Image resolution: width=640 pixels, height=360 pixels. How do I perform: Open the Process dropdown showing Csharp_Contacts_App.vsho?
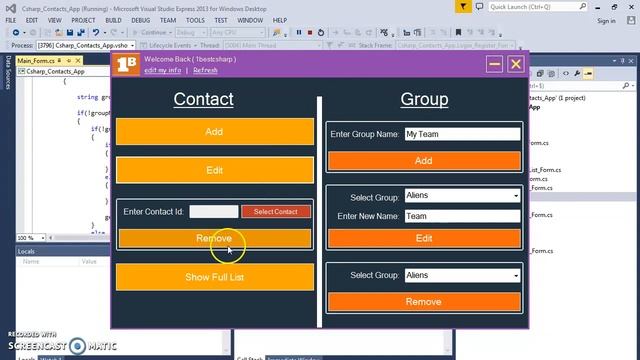132,45
